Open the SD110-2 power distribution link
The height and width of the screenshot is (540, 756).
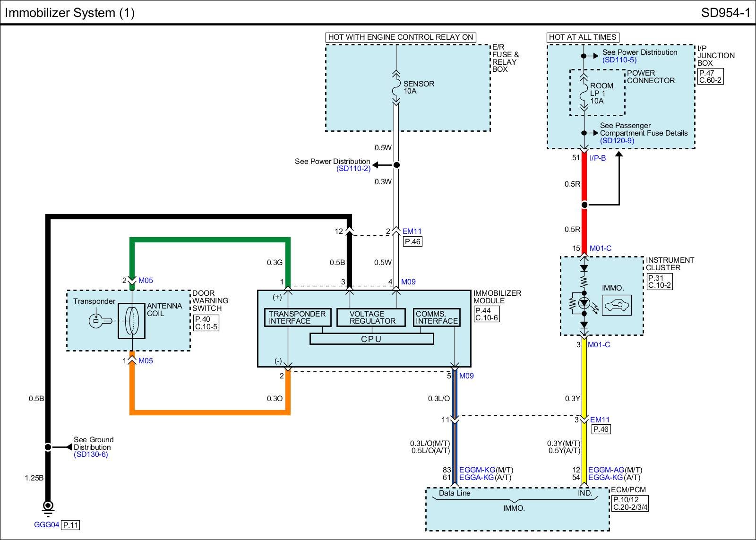(353, 169)
